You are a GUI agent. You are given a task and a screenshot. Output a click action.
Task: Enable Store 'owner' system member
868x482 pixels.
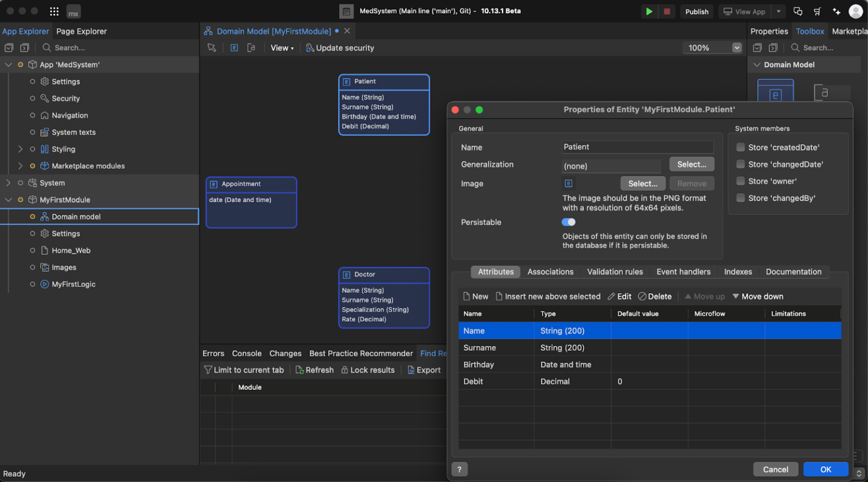coord(740,181)
